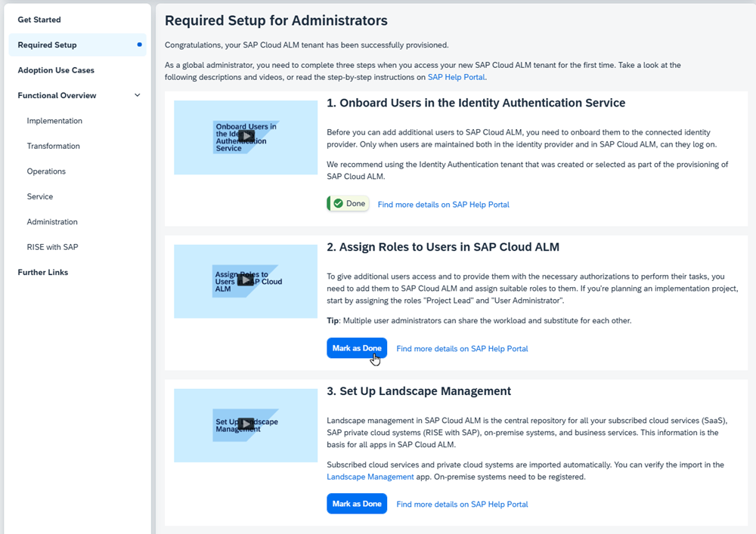This screenshot has height=534, width=756.
Task: Click Mark as Done for Assign Roles
Action: tap(357, 348)
